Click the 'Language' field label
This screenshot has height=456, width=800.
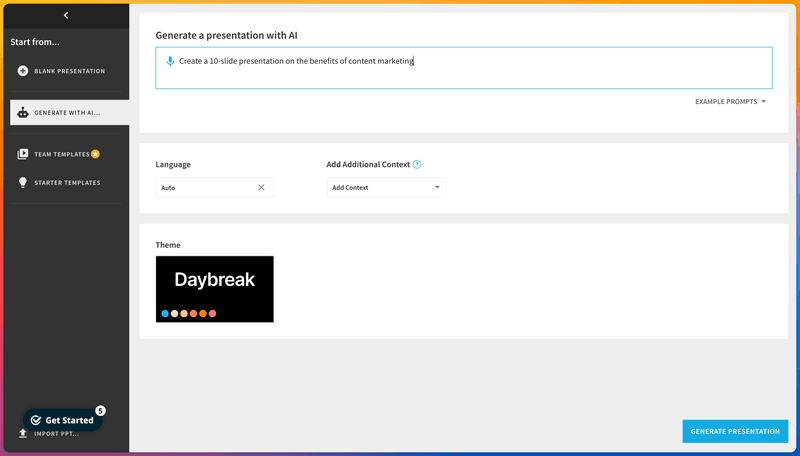(173, 164)
